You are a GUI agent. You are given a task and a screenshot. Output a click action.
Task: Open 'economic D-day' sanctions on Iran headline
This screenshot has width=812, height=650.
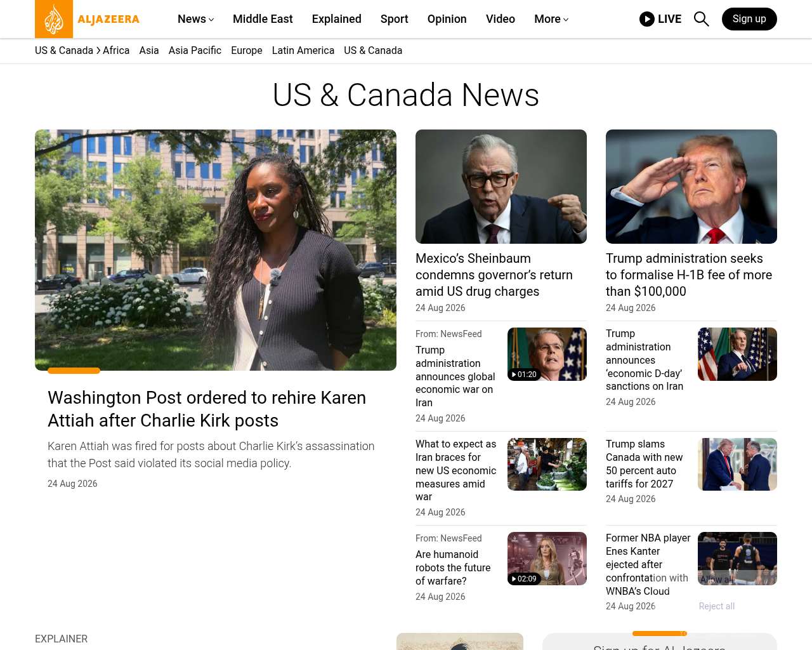[645, 360]
